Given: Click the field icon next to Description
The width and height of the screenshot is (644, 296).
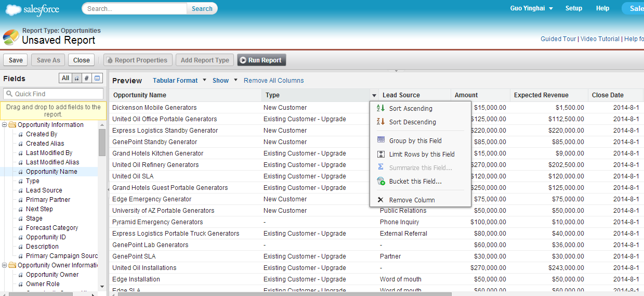Looking at the screenshot, I should pyautogui.click(x=21, y=247).
